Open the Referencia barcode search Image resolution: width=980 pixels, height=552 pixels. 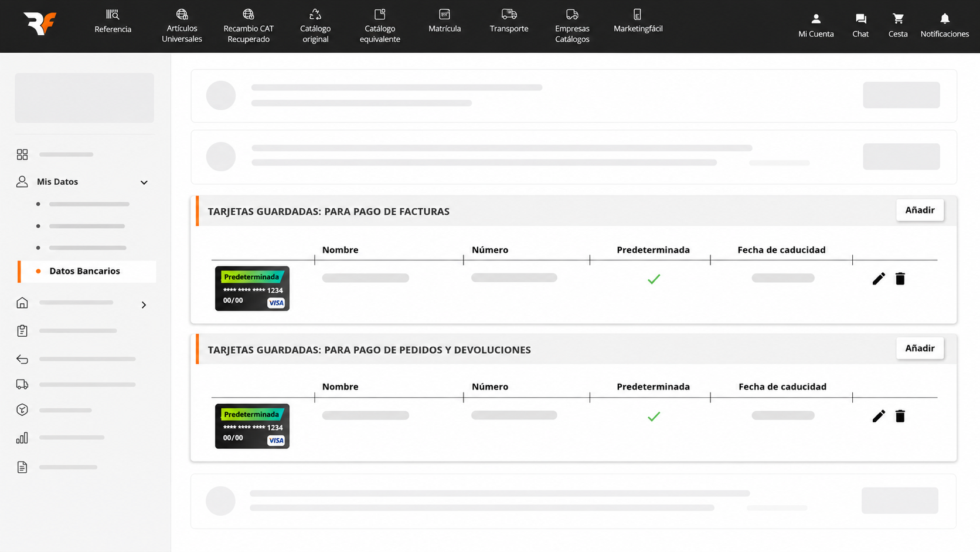coord(113,22)
